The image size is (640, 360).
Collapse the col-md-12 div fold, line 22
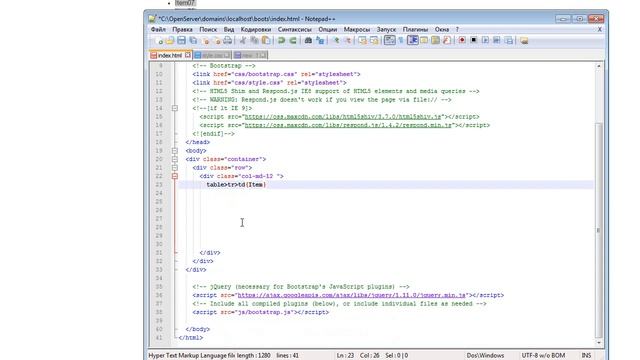[175, 176]
